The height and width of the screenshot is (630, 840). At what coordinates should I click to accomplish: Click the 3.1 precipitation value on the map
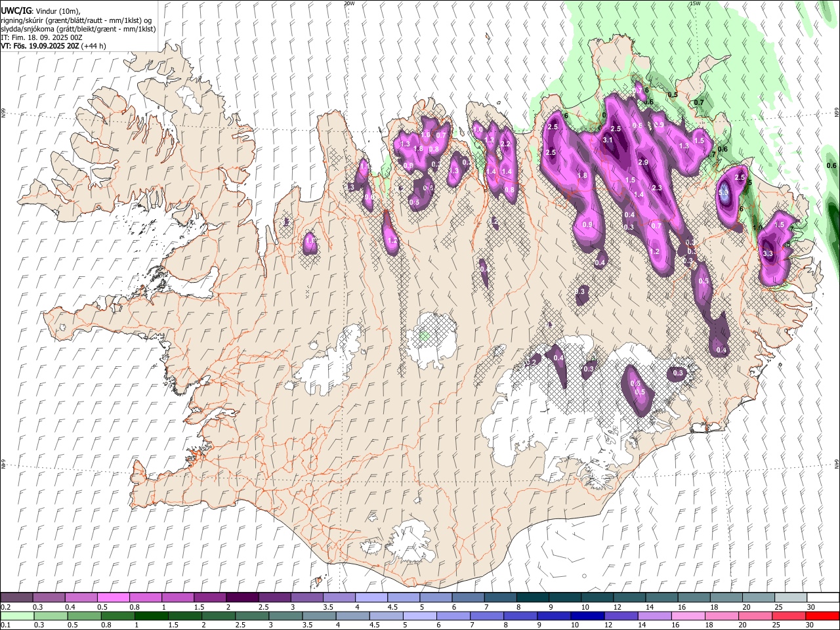point(608,140)
